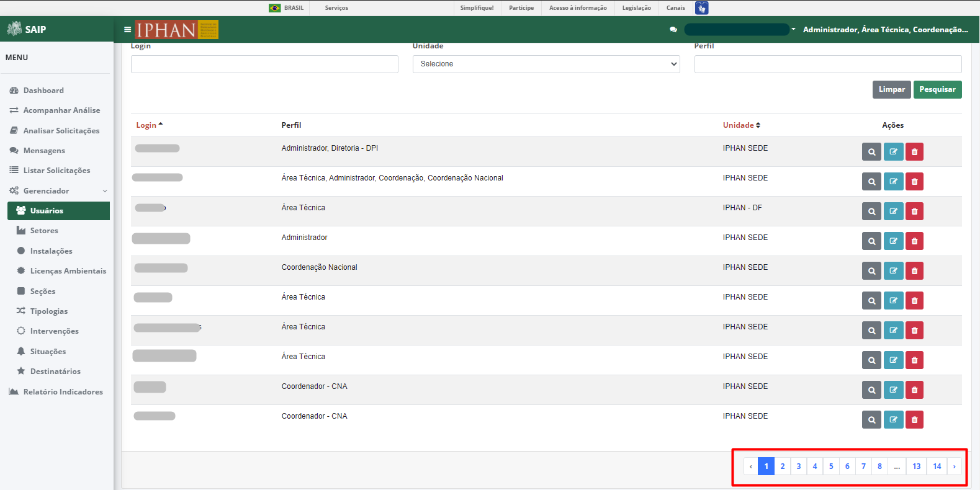Select Usuários submenu item
This screenshot has width=980, height=490.
click(x=59, y=211)
